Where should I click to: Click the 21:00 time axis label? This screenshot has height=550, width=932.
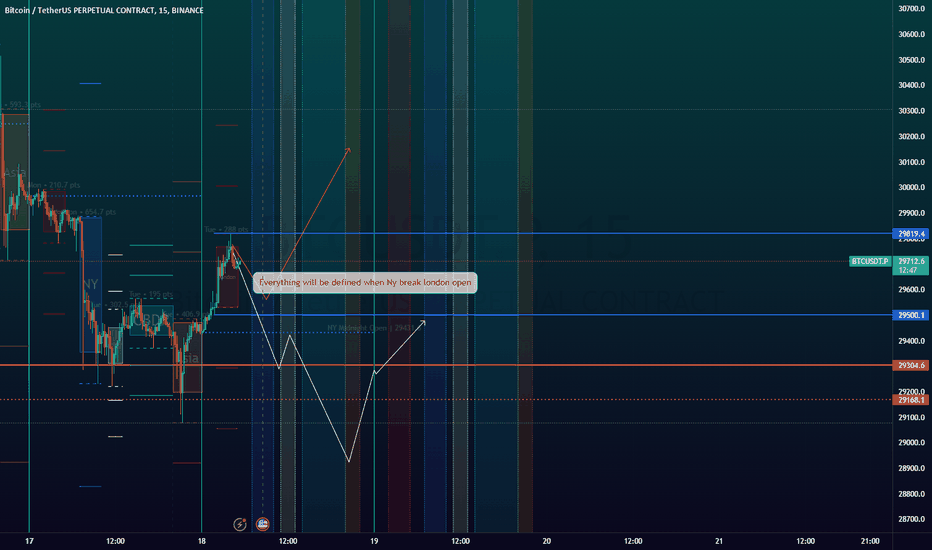[870, 541]
